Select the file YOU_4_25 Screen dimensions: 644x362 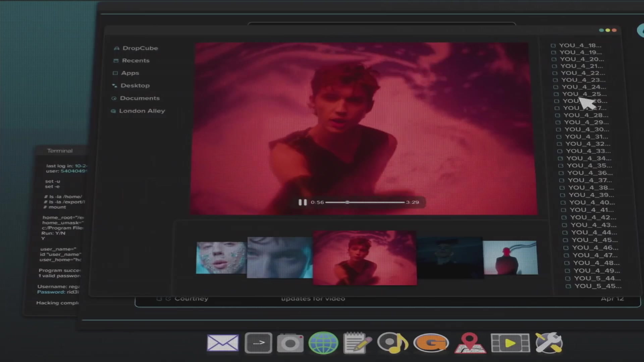click(585, 94)
